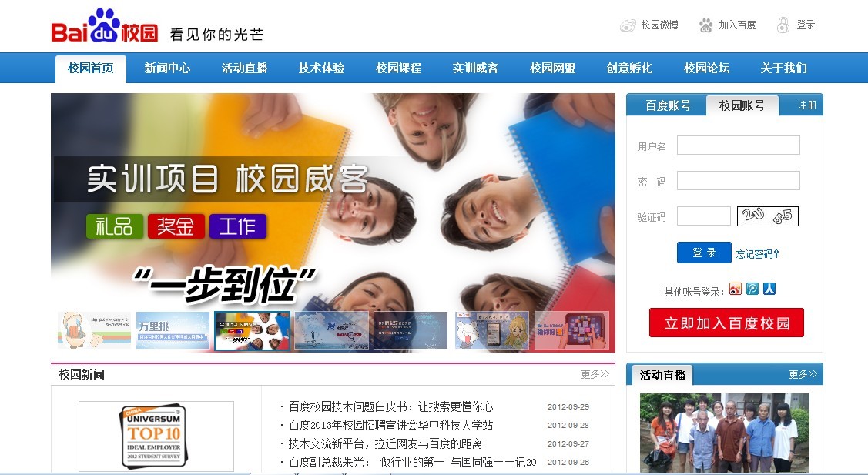The width and height of the screenshot is (868, 475).
Task: Select the highlighted faces banner thumbnail
Action: pos(252,330)
